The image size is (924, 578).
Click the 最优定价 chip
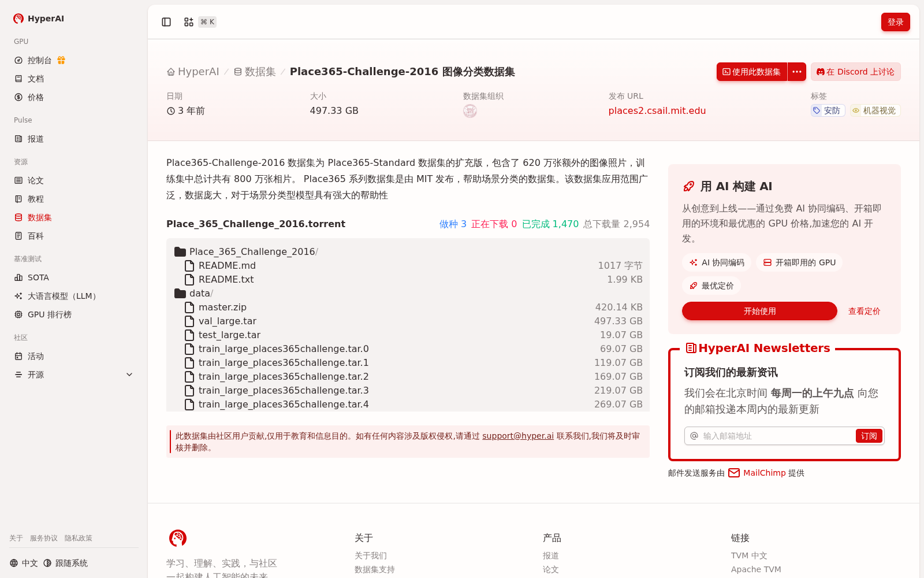711,286
